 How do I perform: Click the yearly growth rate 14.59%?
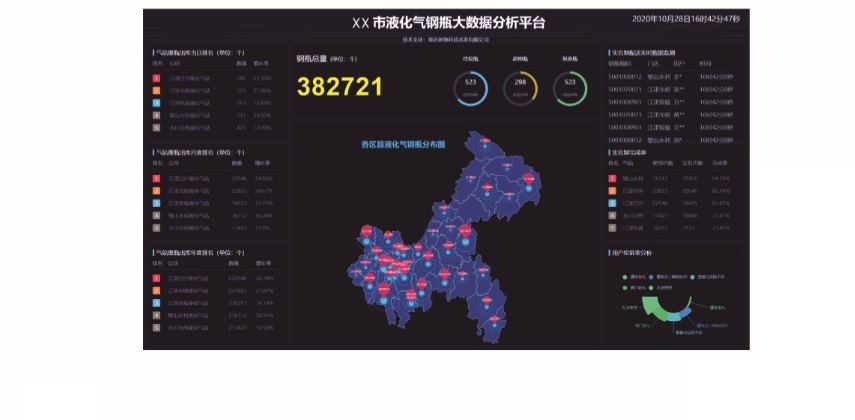click(264, 328)
